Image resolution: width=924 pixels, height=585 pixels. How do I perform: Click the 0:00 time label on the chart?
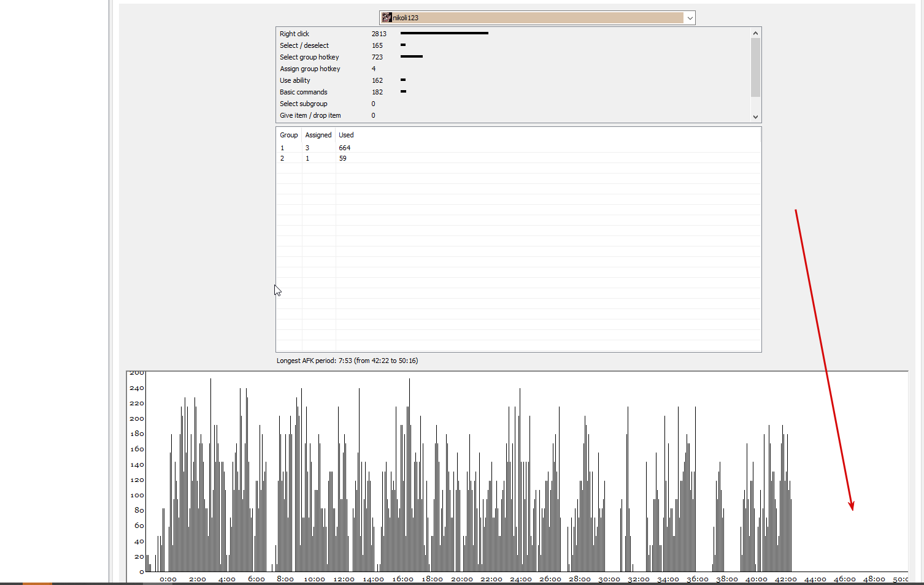click(168, 579)
